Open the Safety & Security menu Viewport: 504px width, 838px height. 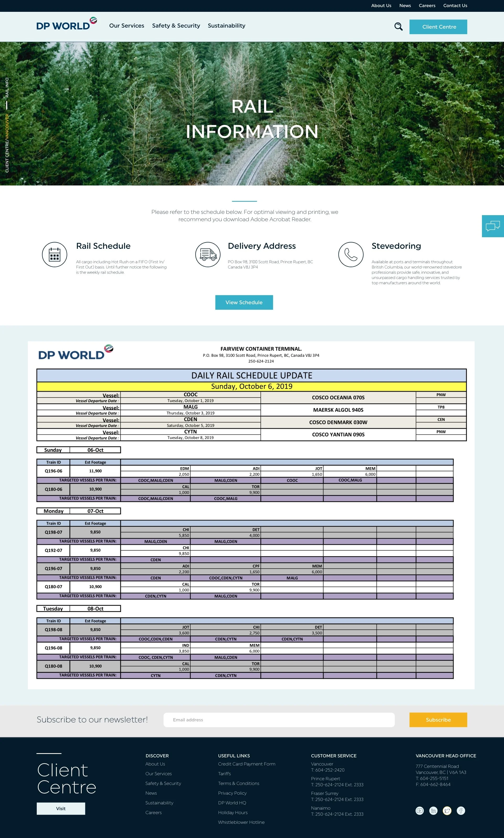[x=176, y=26]
